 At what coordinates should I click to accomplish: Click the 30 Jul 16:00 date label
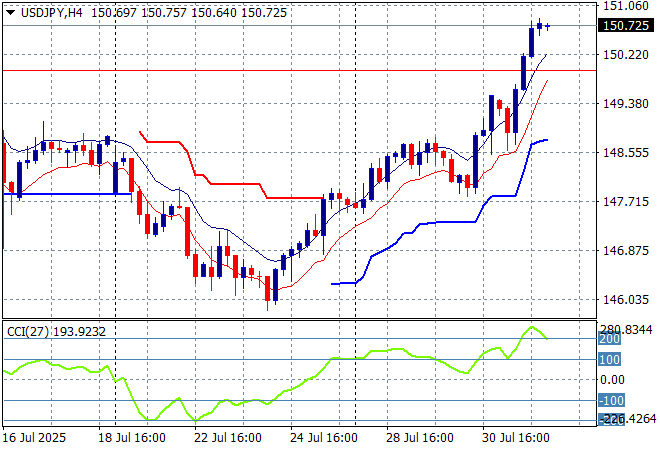(517, 438)
